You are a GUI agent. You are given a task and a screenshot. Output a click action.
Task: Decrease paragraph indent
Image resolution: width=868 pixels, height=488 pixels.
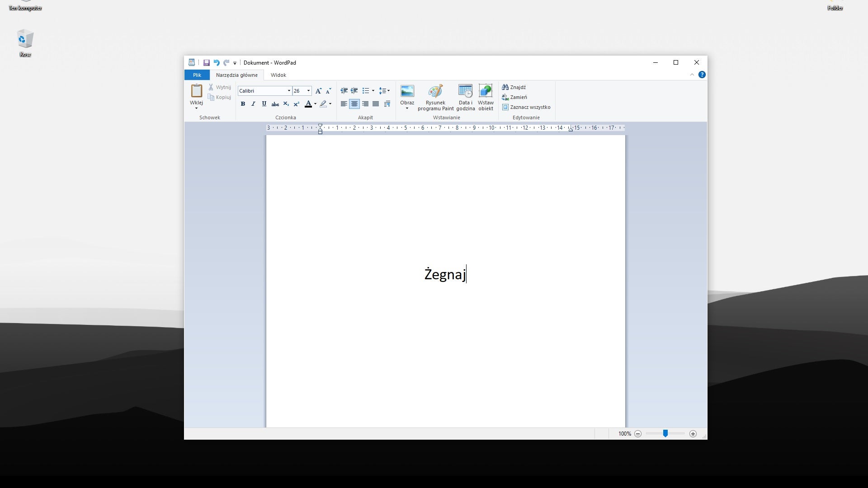(344, 91)
